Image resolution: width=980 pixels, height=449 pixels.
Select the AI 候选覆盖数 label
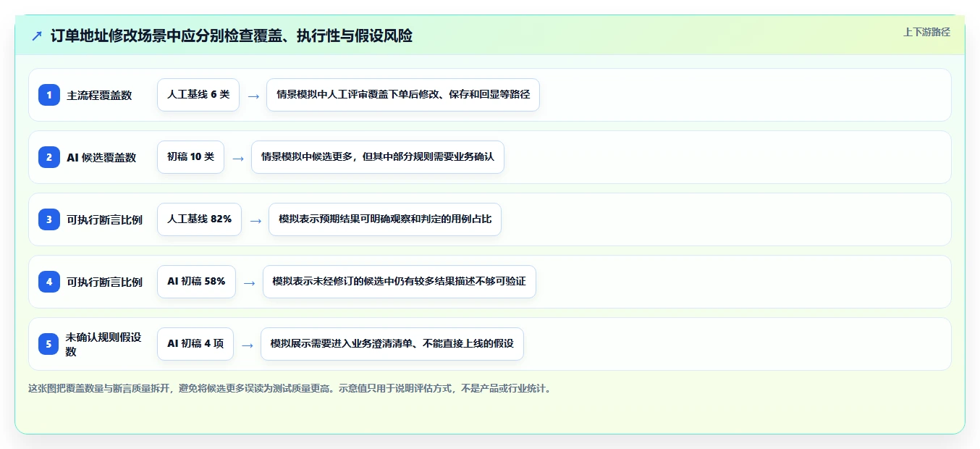coord(101,157)
